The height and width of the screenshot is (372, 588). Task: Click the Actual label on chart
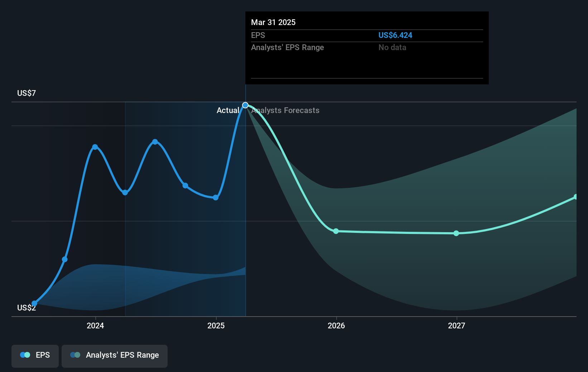(x=228, y=110)
